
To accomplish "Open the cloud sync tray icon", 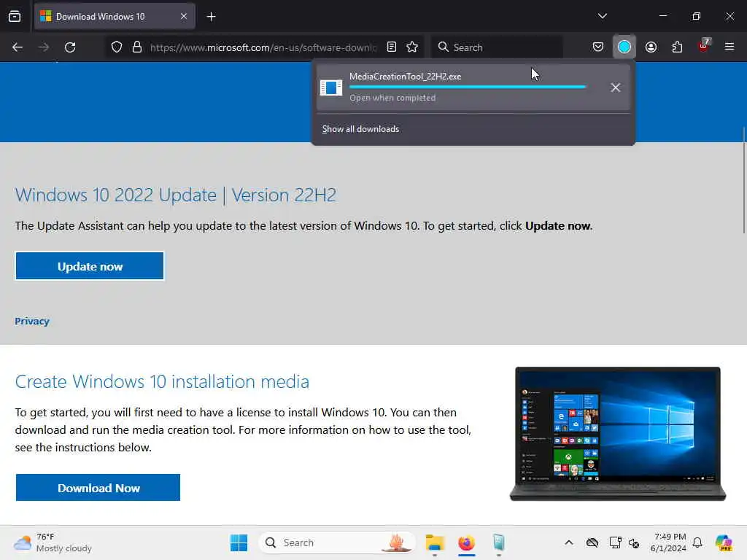I will coord(592,542).
